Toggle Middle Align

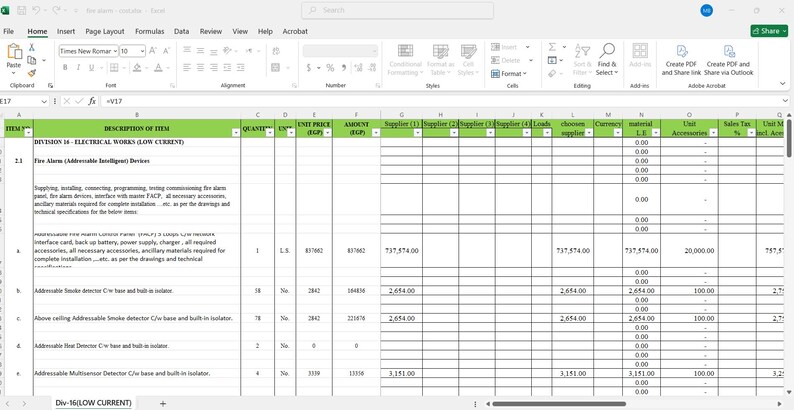click(201, 51)
